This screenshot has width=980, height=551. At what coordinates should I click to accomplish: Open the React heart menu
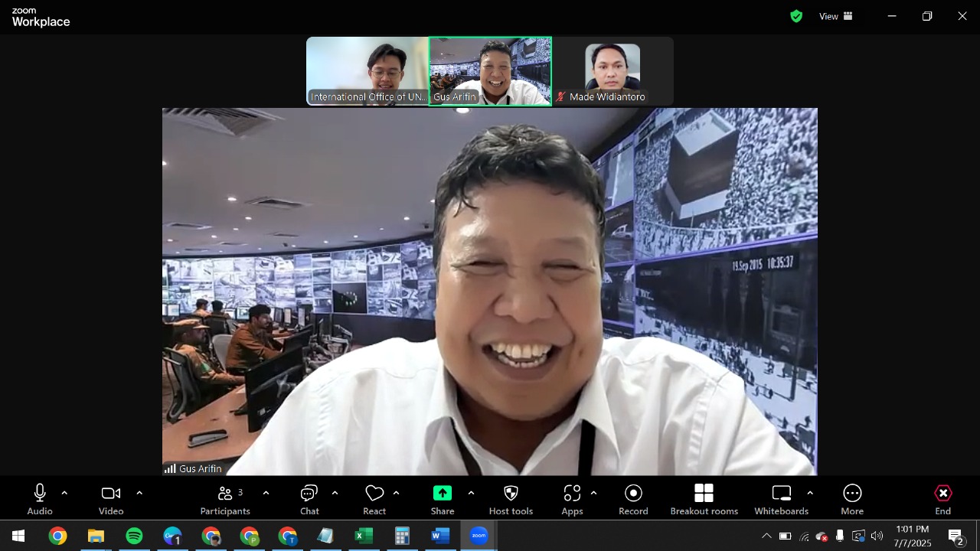pos(374,500)
